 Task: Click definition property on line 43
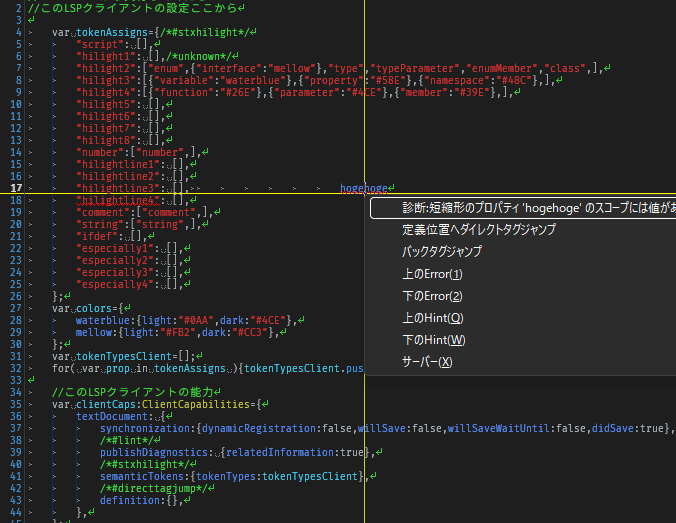click(130, 501)
